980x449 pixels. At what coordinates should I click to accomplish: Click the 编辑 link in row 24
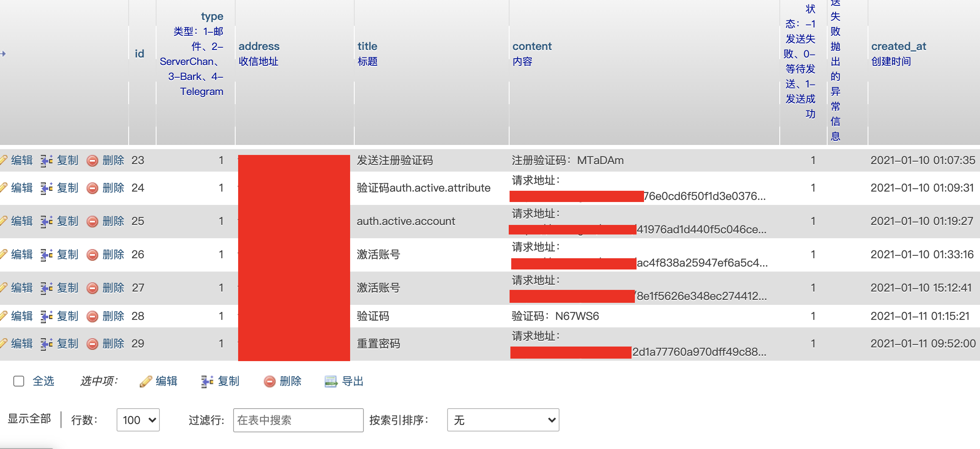point(22,188)
